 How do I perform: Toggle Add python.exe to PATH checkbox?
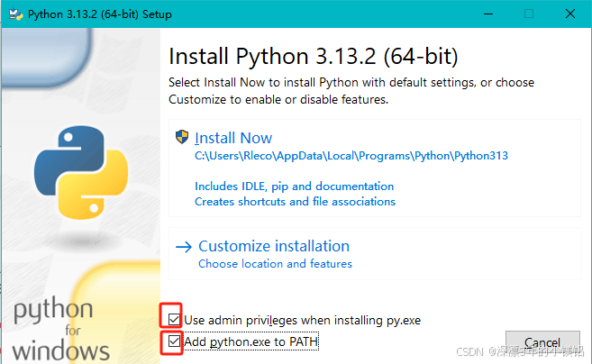pos(174,341)
